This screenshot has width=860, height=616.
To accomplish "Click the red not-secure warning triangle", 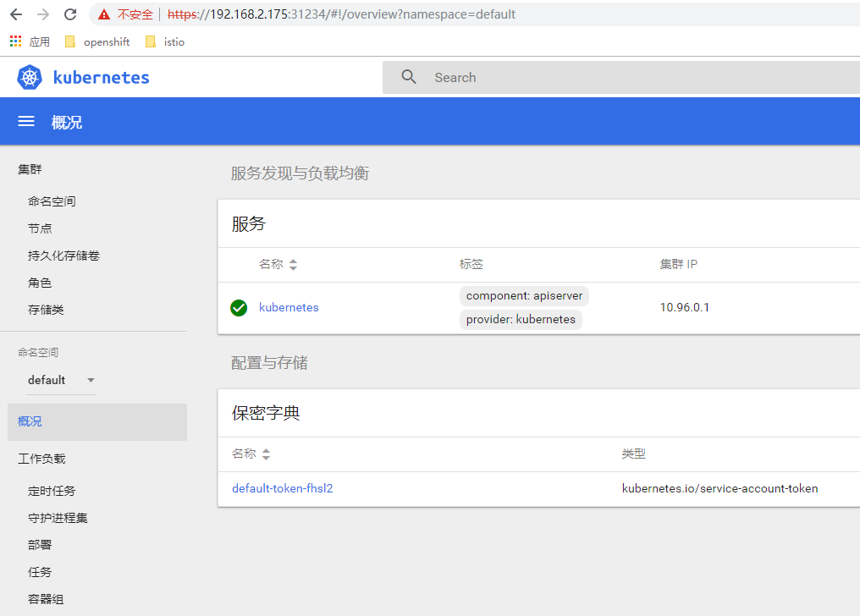I will tap(103, 14).
